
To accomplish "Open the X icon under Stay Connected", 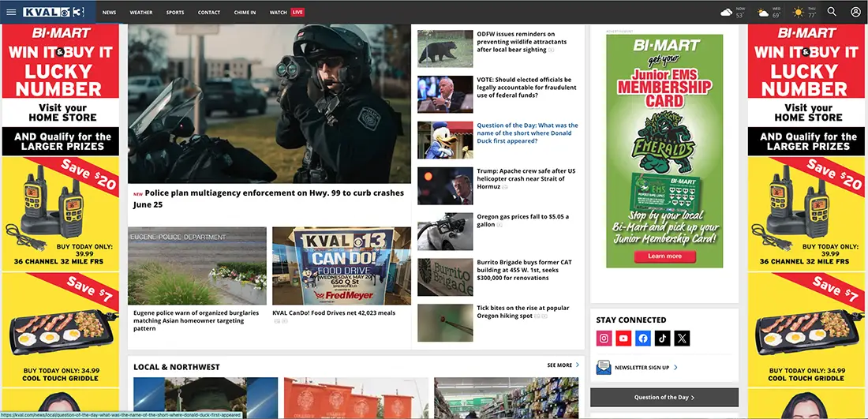I will tap(682, 339).
